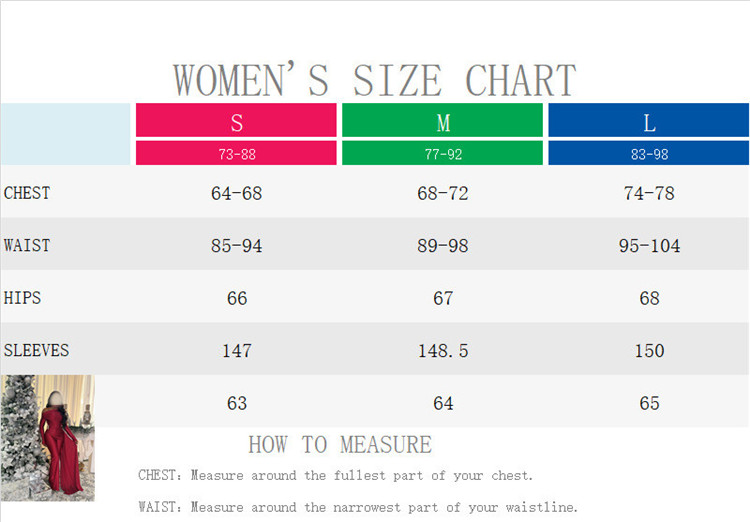Click the SLEEVES row label

[36, 350]
